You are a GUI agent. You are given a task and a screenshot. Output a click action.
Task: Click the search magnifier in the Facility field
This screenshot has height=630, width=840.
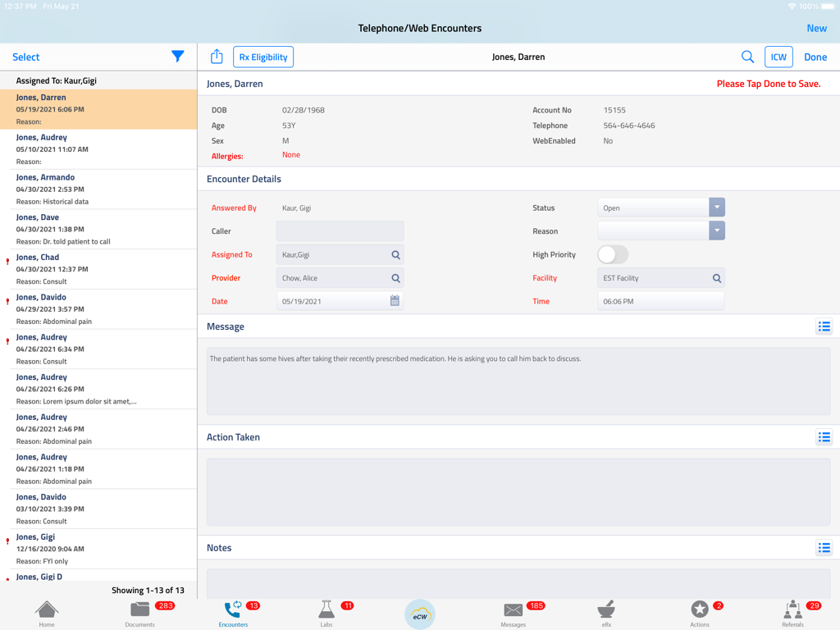[x=714, y=278]
